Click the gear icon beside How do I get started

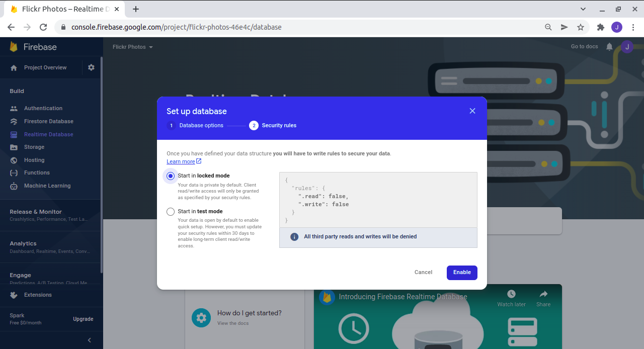pyautogui.click(x=201, y=318)
